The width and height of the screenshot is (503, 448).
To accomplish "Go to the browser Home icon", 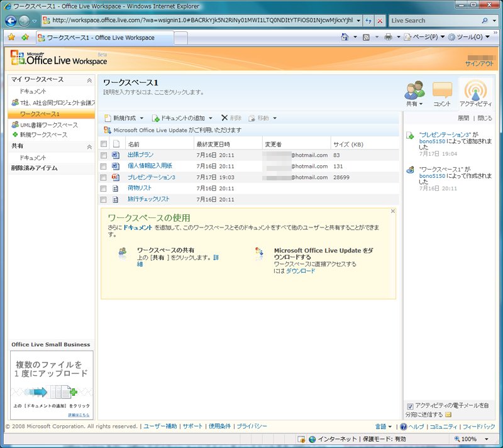I will point(345,37).
